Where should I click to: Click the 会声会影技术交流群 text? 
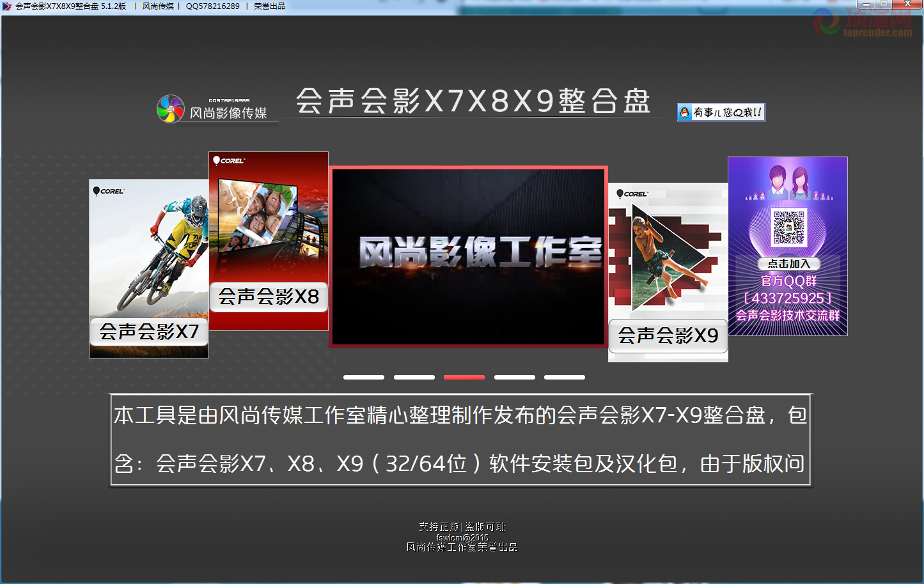pyautogui.click(x=788, y=316)
